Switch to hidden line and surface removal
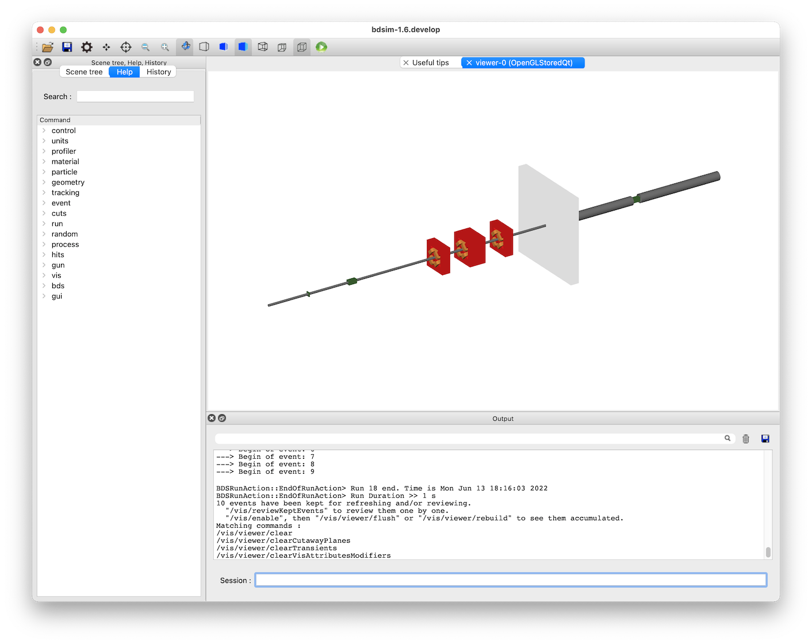 [224, 47]
